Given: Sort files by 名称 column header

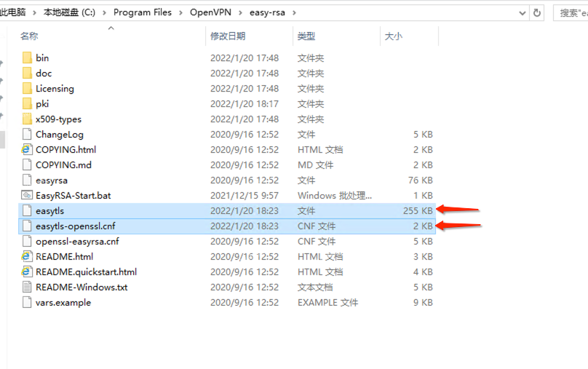Looking at the screenshot, I should pyautogui.click(x=29, y=36).
